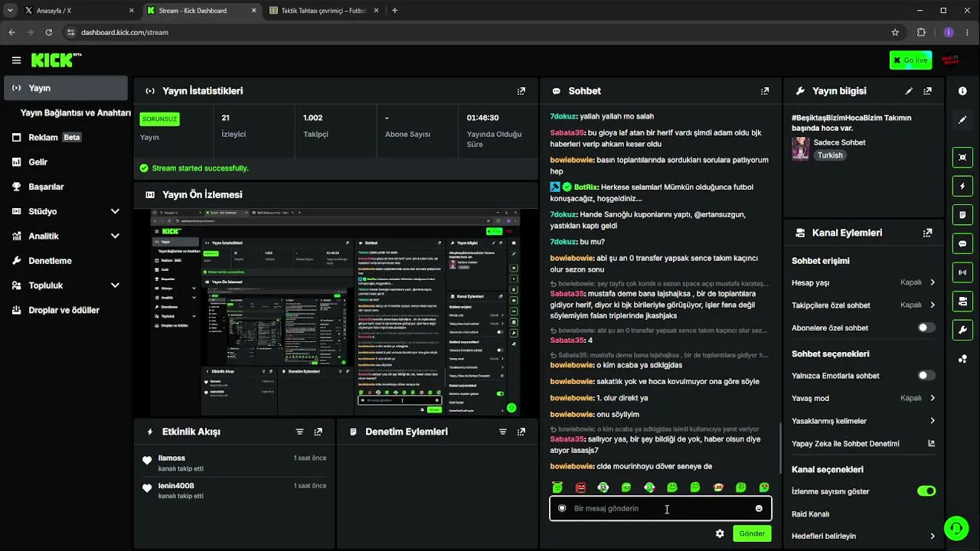This screenshot has width=980, height=551.
Task: Toggle the lightning activity feed icon in right rail
Action: [962, 186]
